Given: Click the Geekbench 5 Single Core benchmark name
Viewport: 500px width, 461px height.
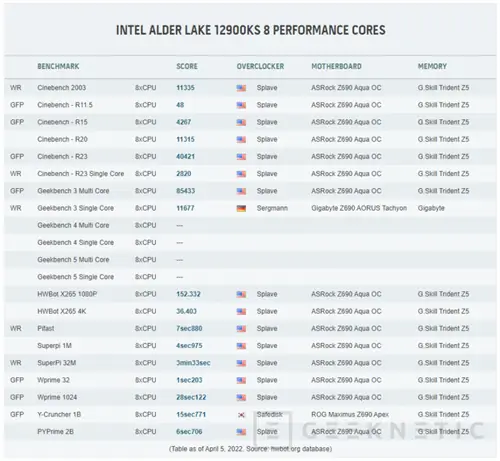Looking at the screenshot, I should click(x=76, y=277).
